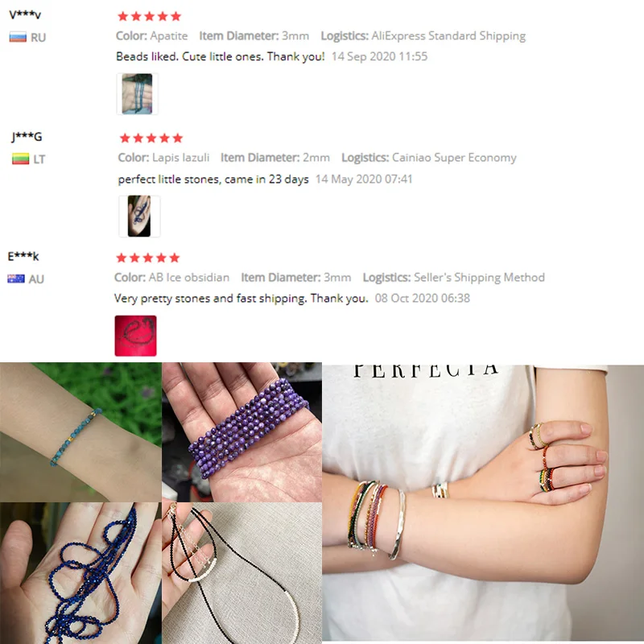Click the blue lapis strand in hand photo
The width and height of the screenshot is (644, 644).
point(80,573)
